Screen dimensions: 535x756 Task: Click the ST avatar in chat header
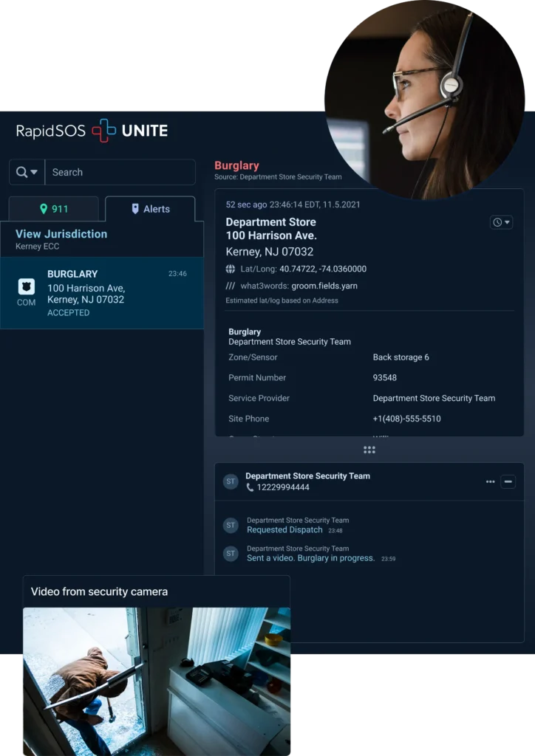click(x=231, y=481)
